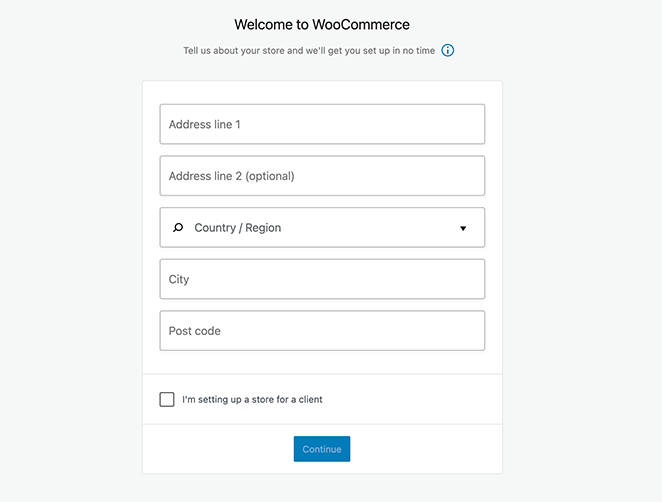662x502 pixels.
Task: Click the "City" placeholder word
Action: pyautogui.click(x=179, y=279)
